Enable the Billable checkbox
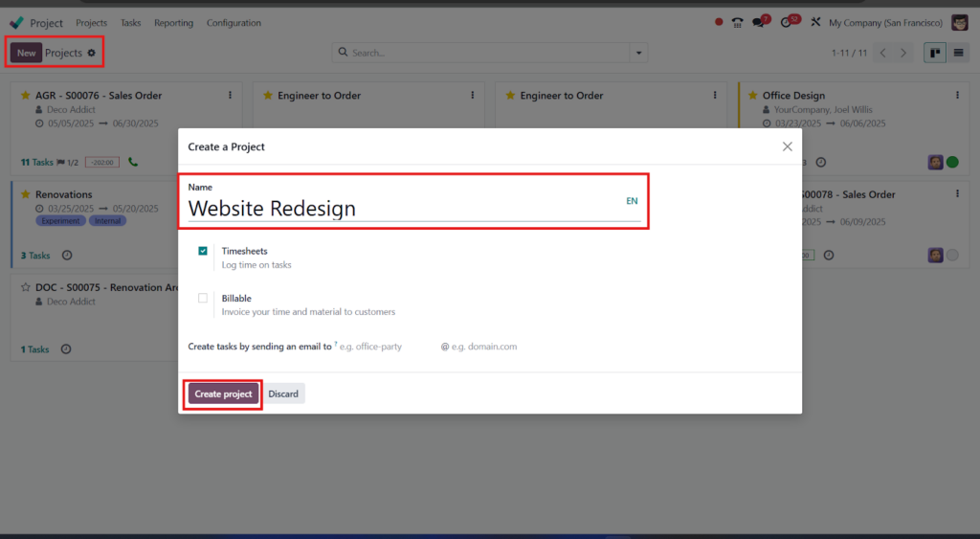The image size is (980, 539). pos(203,299)
